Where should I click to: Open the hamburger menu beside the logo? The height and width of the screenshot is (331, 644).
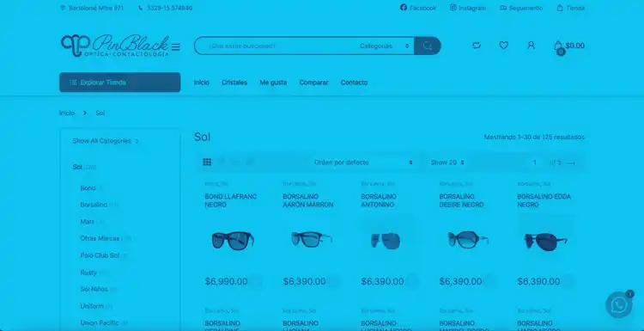click(176, 47)
